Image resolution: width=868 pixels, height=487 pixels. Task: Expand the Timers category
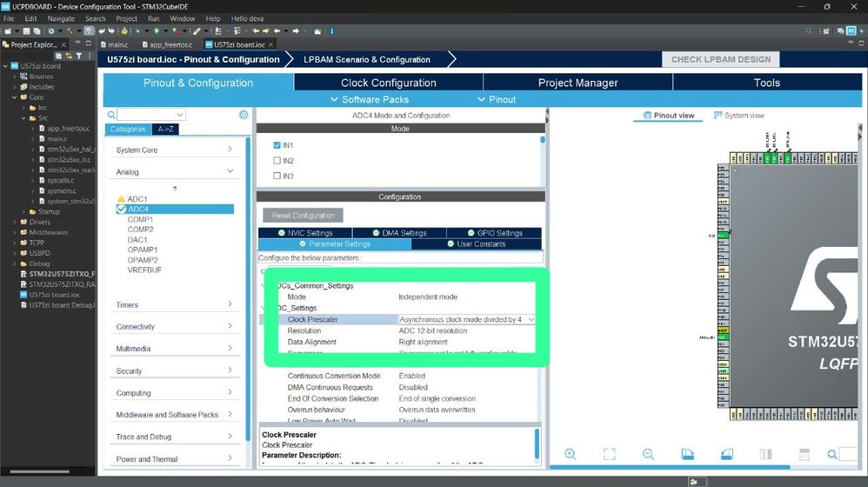(x=175, y=304)
